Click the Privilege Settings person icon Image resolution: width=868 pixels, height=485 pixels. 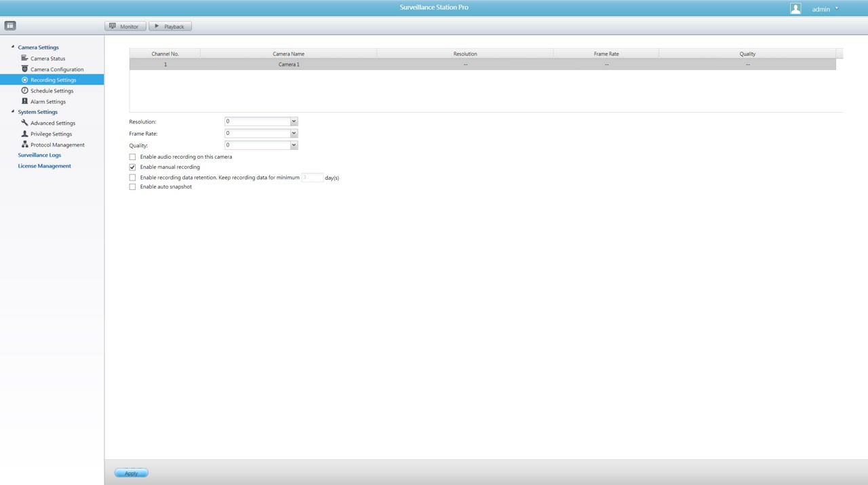(x=24, y=134)
